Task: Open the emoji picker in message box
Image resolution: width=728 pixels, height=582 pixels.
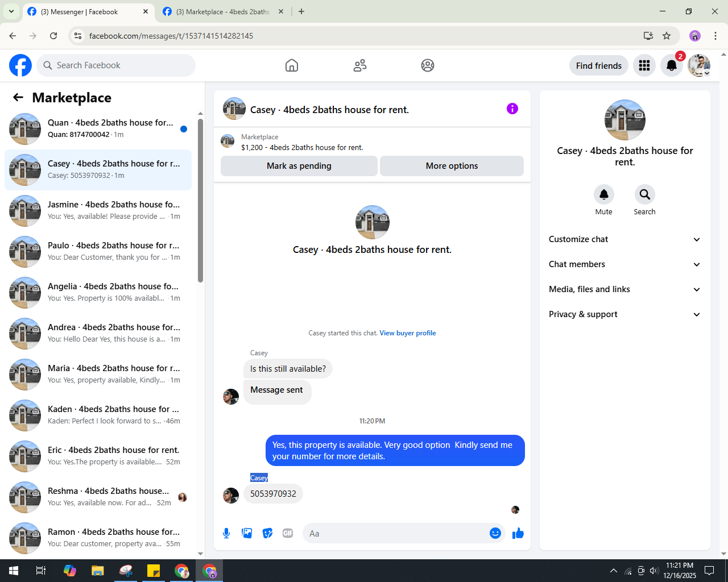Action: (495, 533)
